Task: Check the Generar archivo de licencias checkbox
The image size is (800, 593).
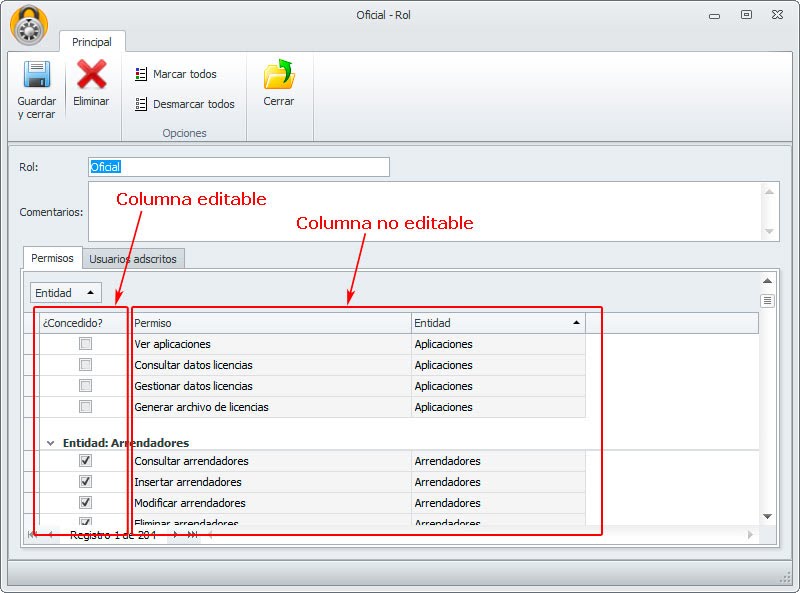Action: [x=86, y=407]
